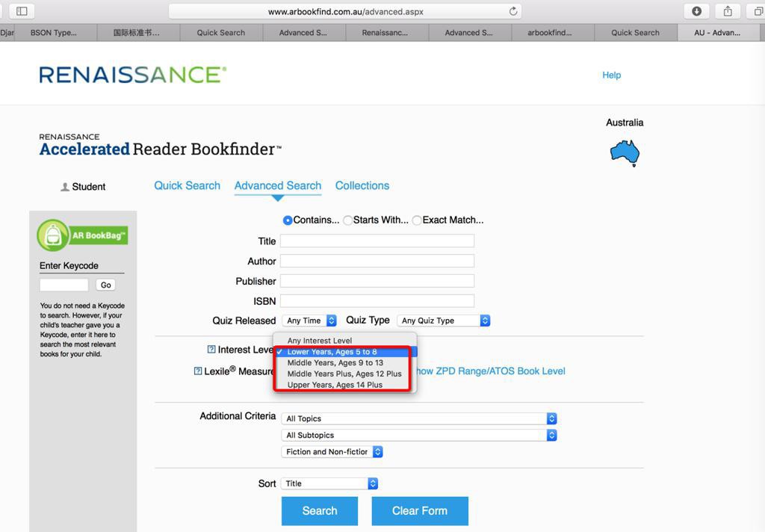The image size is (765, 532).
Task: Open the AR BookBag backpack icon
Action: [53, 235]
